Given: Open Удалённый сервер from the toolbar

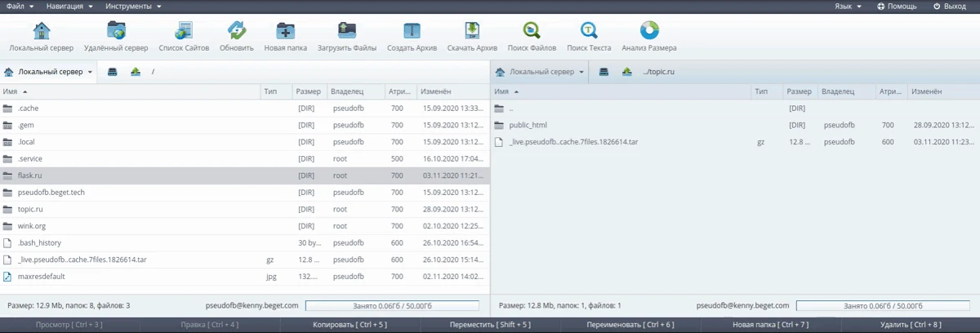Looking at the screenshot, I should point(116,31).
